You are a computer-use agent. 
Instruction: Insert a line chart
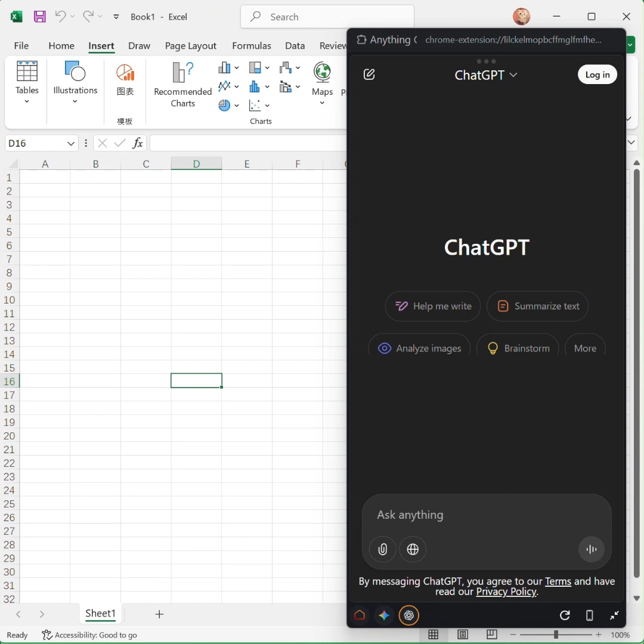225,86
